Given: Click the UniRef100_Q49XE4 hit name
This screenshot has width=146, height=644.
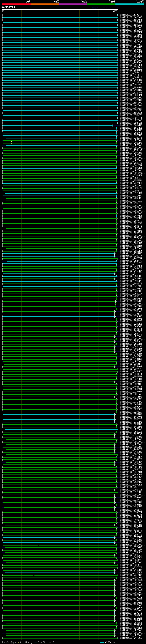Looking at the screenshot, I should (x=131, y=216).
